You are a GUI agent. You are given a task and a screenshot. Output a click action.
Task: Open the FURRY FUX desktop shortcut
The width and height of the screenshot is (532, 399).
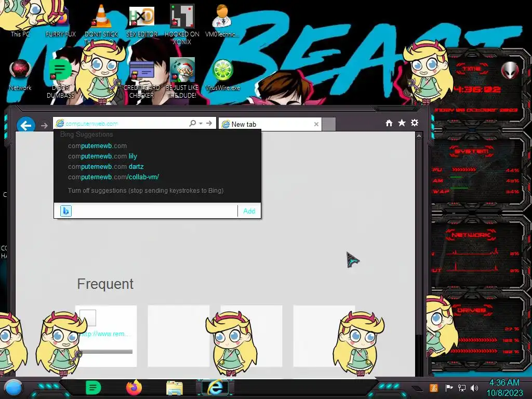(61, 20)
